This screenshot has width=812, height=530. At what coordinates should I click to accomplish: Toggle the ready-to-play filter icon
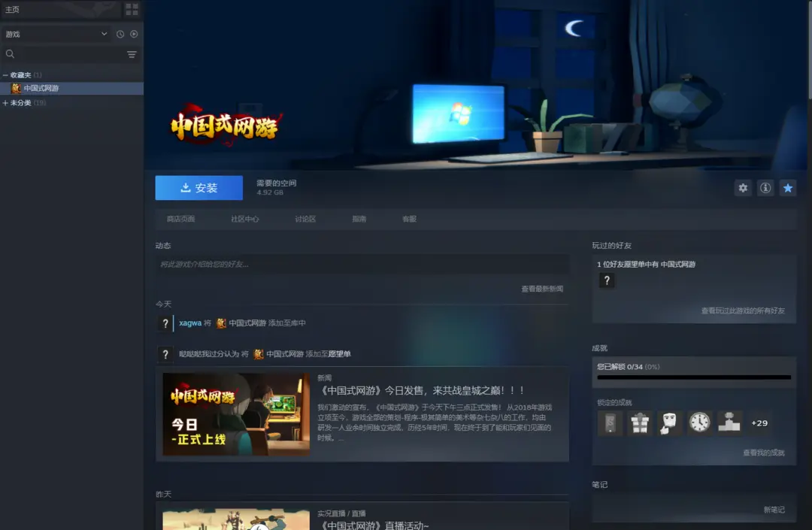tap(134, 34)
